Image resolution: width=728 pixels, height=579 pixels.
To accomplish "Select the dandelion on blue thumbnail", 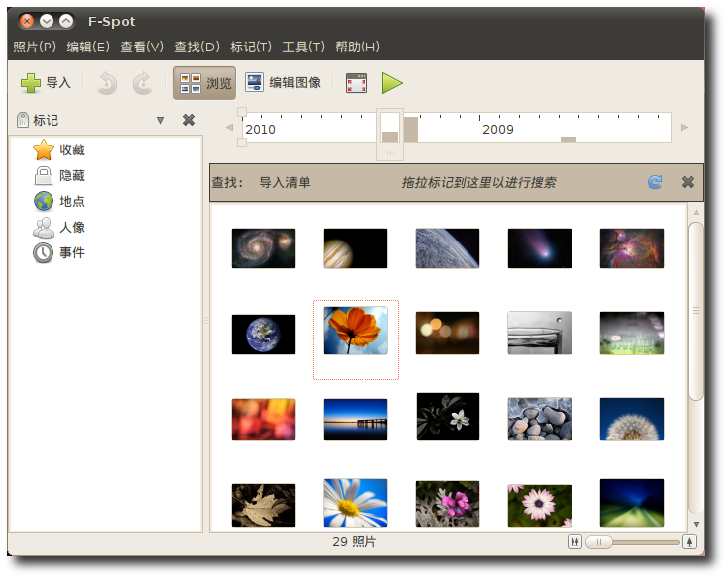I will (632, 419).
